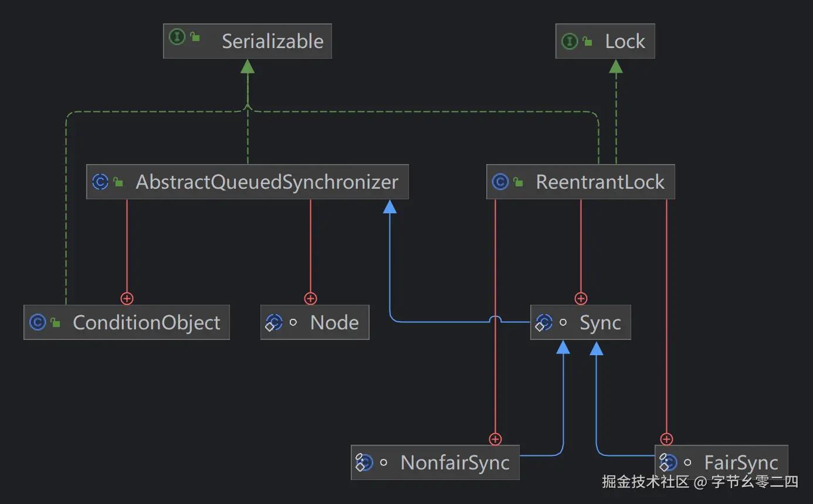Click the abstract class icon on Sync
This screenshot has width=813, height=504.
coord(544,322)
